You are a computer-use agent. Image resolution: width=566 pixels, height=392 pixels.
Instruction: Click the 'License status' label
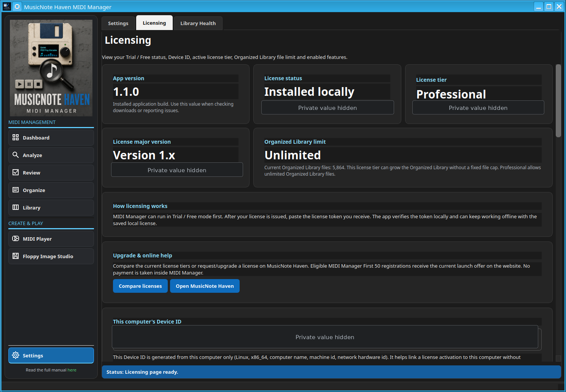[283, 78]
